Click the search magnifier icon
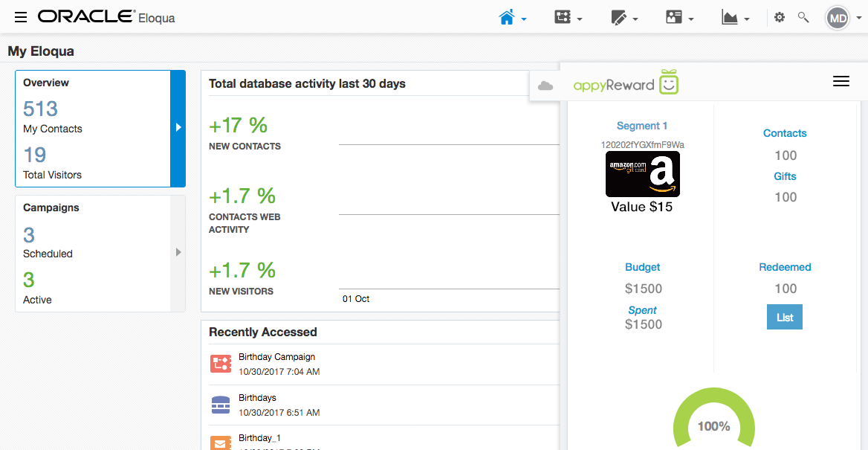Image resolution: width=868 pixels, height=450 pixels. click(803, 17)
